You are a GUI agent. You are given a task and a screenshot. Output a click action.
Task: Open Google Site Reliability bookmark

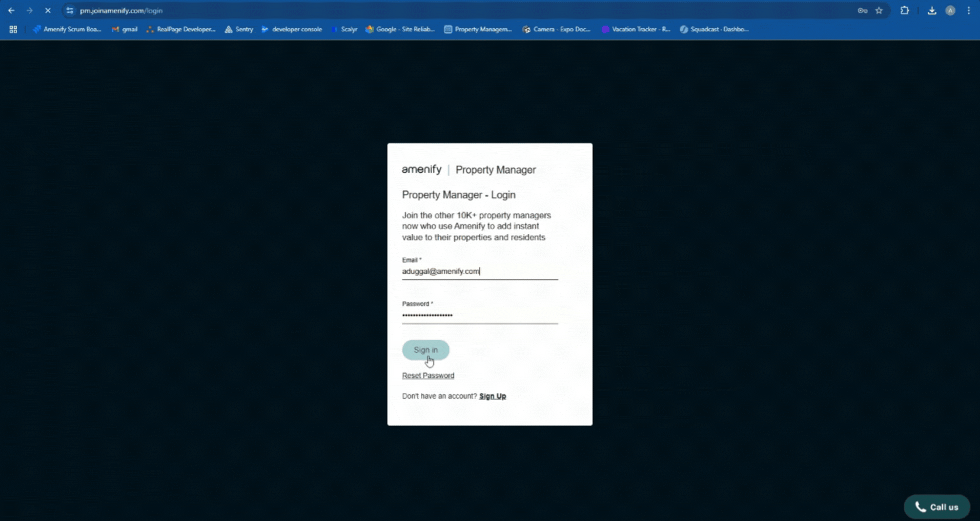coord(400,29)
